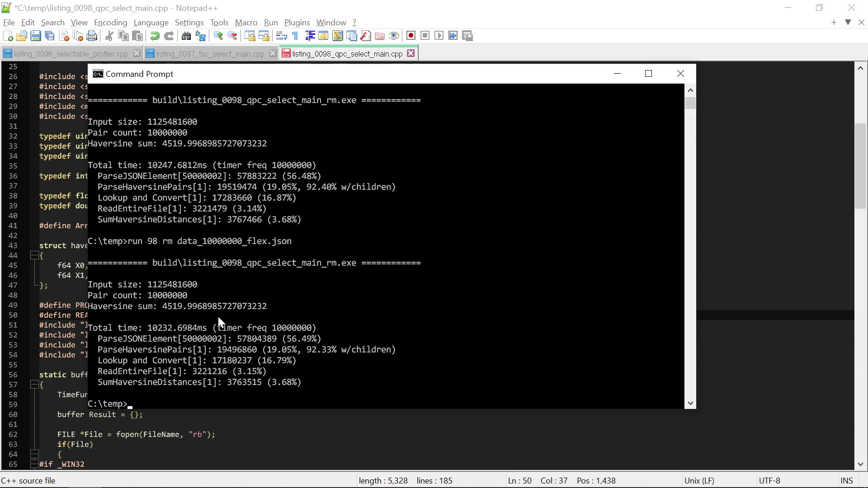The image size is (868, 488).
Task: Collapse the function body at line 57
Action: [35, 384]
